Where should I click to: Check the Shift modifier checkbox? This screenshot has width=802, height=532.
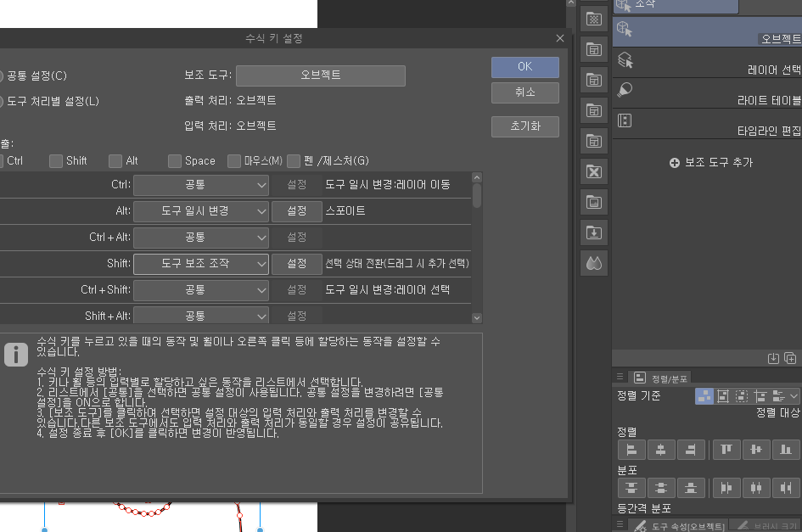[56, 161]
